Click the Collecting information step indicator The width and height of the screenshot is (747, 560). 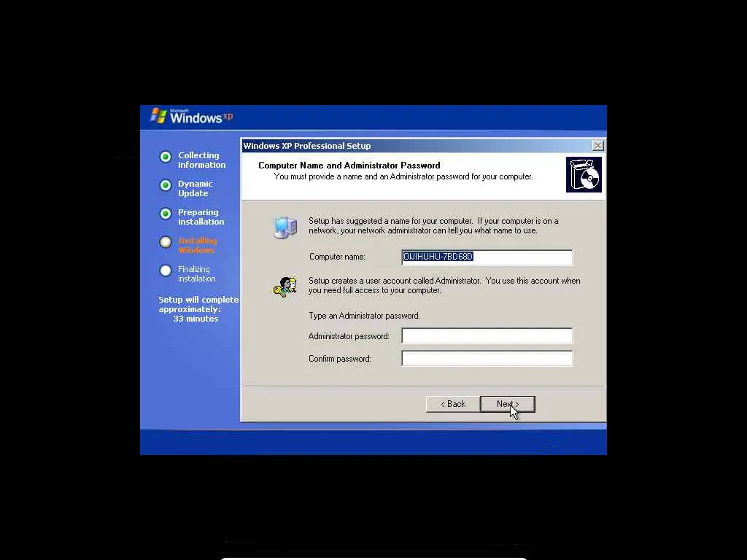[x=166, y=157]
